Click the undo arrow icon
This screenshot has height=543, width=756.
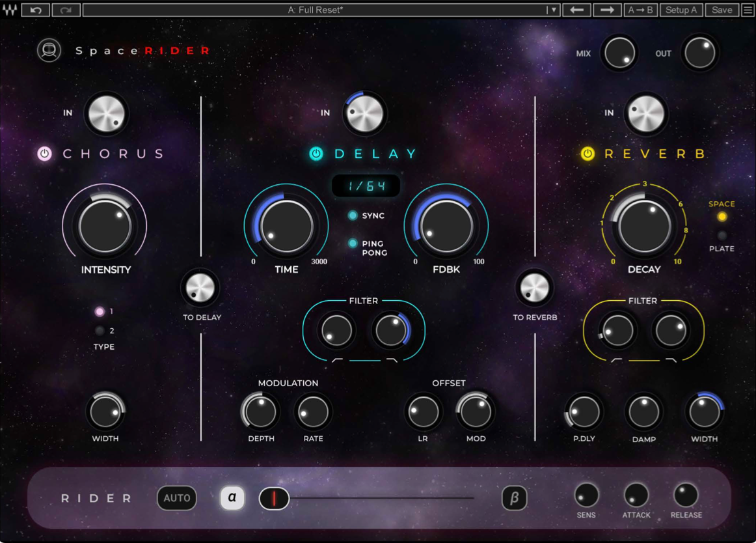click(x=36, y=9)
